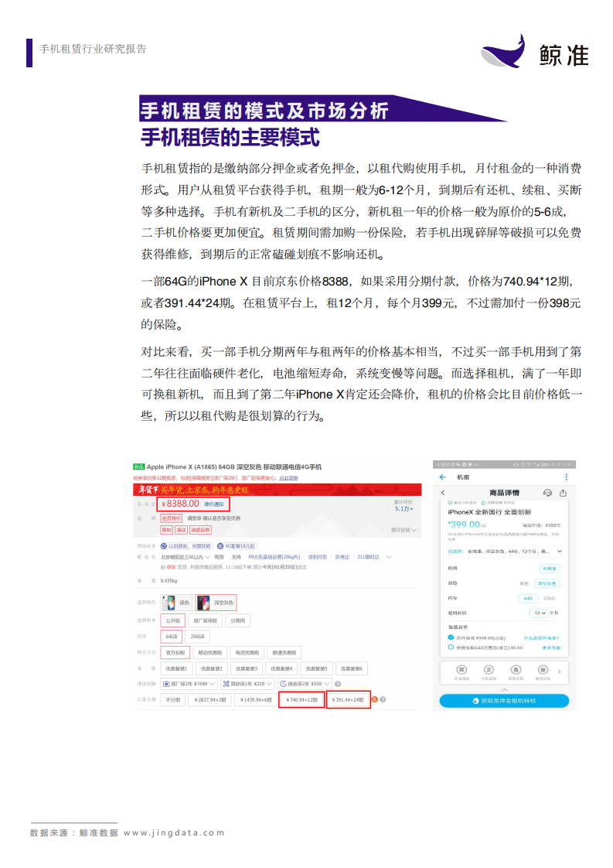Select 优惠套装3 bundle

(247, 668)
